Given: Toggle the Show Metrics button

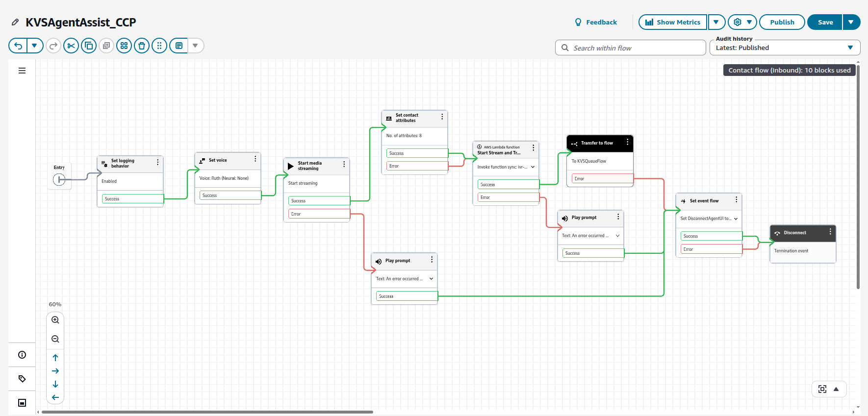Looking at the screenshot, I should (673, 22).
